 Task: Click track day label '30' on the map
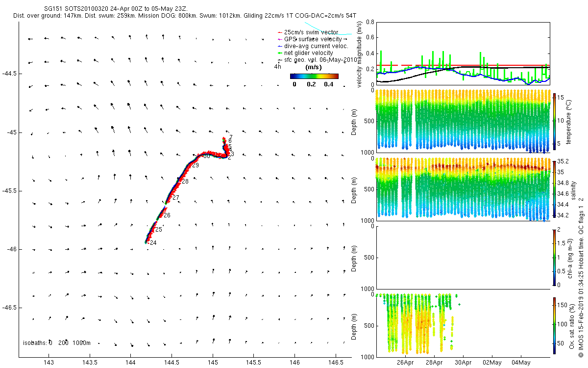coord(207,156)
